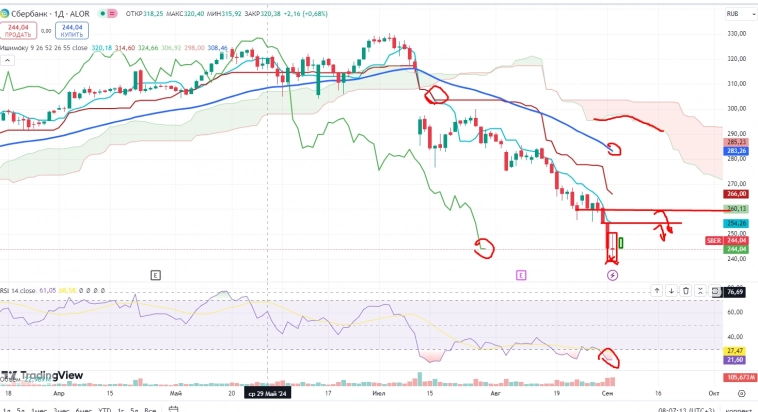Viewport: 758px width, 412px height.
Task: Move the RSI pane down with arrow icon
Action: 672,290
